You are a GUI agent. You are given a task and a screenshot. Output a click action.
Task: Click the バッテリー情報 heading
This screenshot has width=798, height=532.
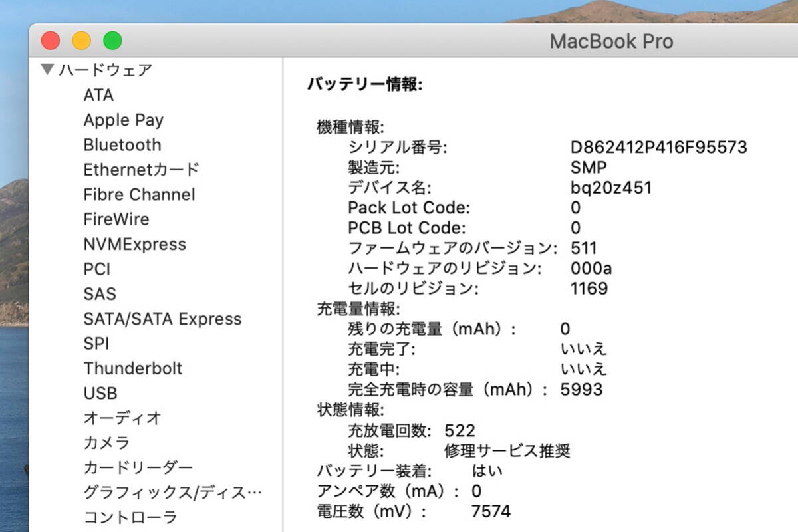(364, 84)
